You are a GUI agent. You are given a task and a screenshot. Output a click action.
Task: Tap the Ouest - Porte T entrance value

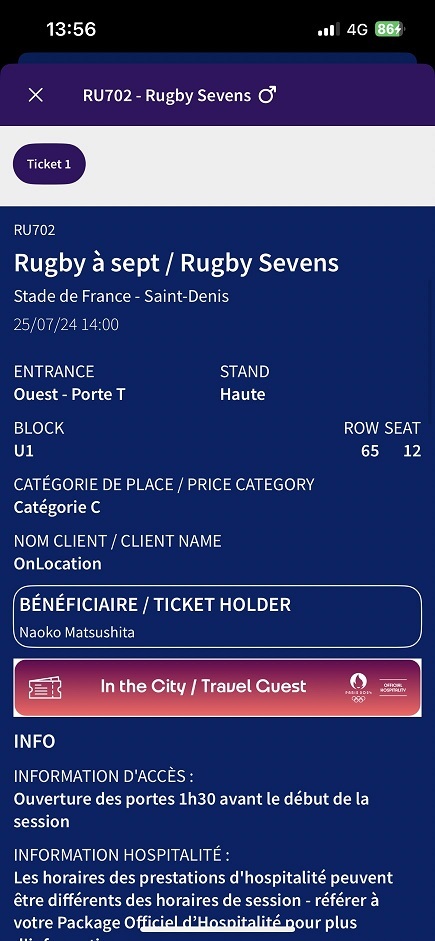tap(70, 394)
